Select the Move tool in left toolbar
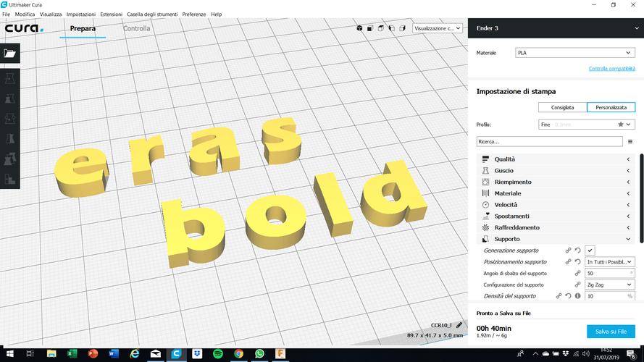The width and height of the screenshot is (644, 362). pos(10,79)
